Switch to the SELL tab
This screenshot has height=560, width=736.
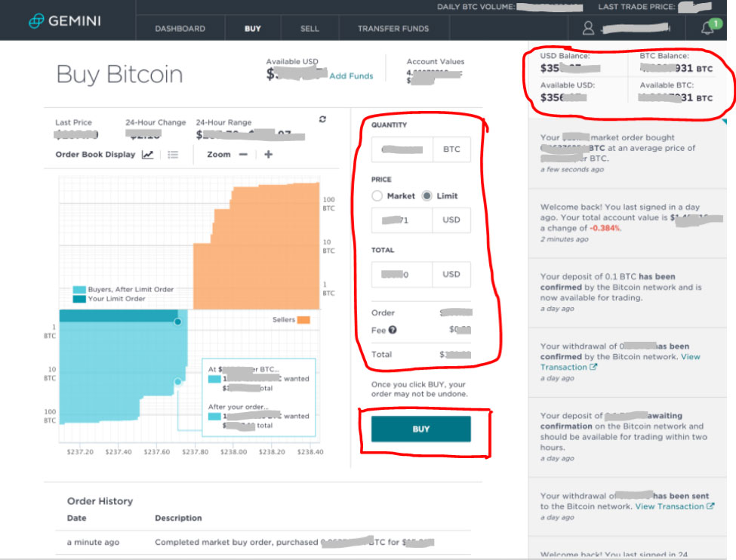[x=309, y=29]
